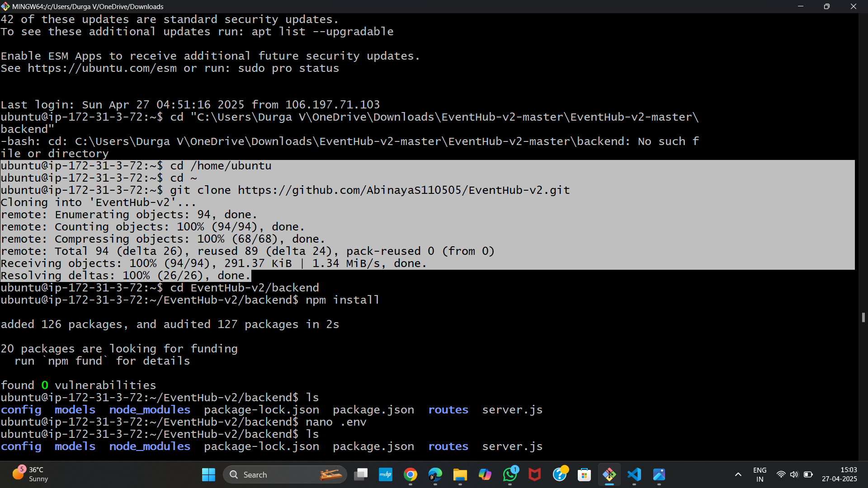This screenshot has height=488, width=868.
Task: Click the 'apt list --upgradable' text
Action: click(x=322, y=32)
